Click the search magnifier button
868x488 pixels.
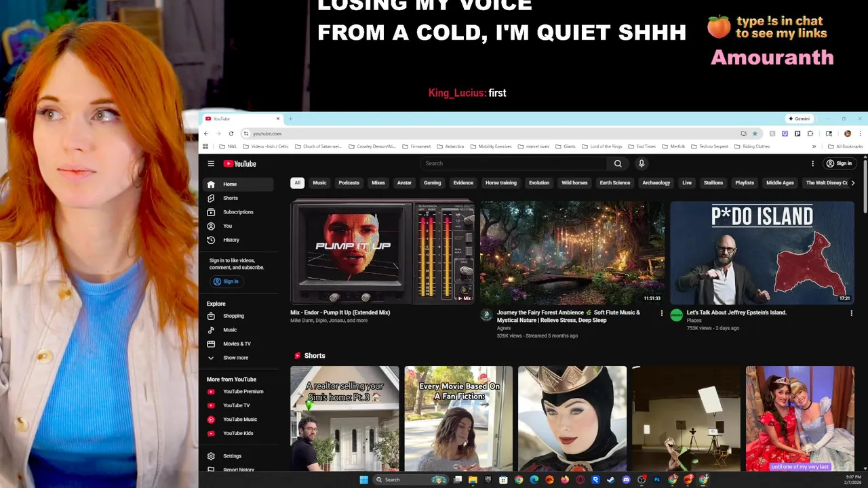[x=618, y=163]
